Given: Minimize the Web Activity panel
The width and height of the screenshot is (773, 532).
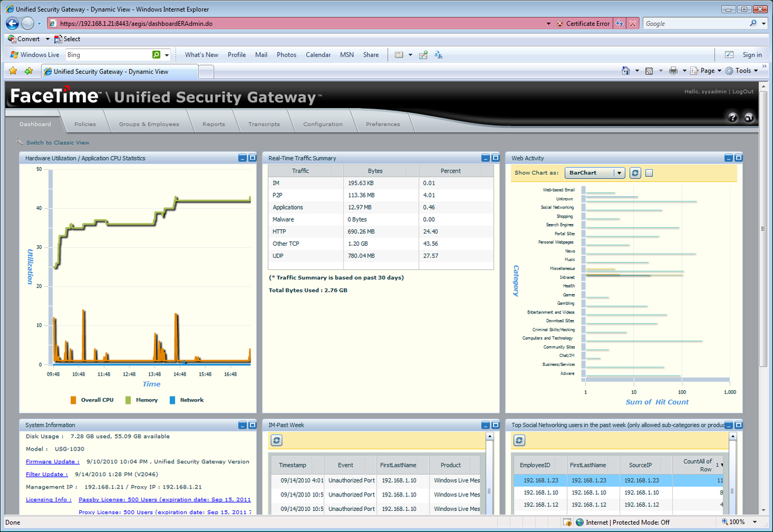Looking at the screenshot, I should point(728,158).
